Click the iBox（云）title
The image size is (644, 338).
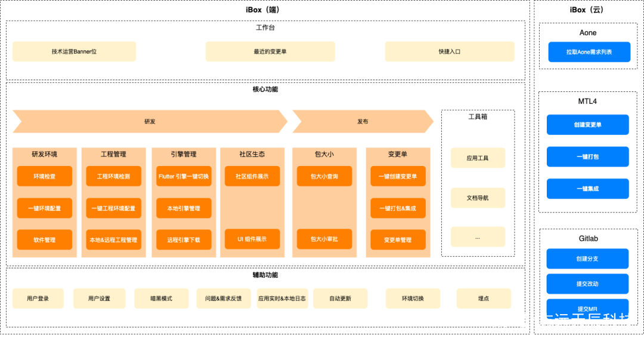[588, 10]
